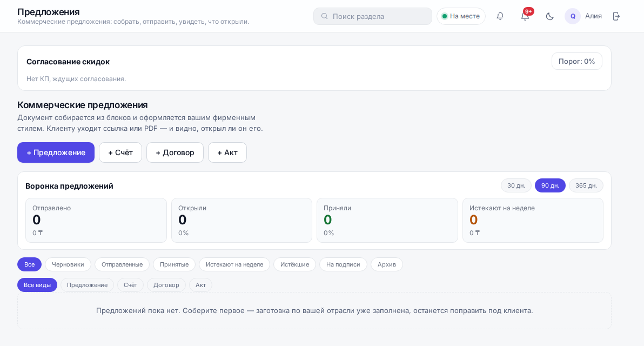
Task: Select the 'Все' status filter
Action: tap(30, 264)
